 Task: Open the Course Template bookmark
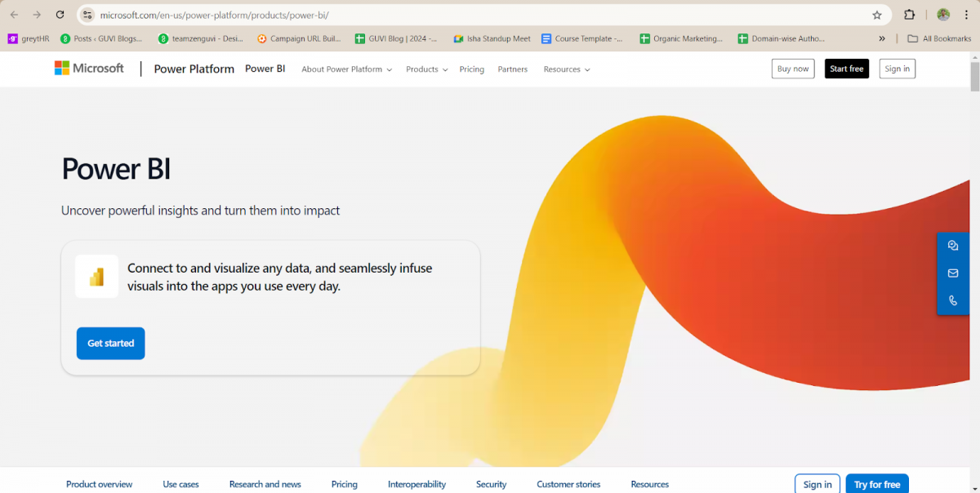point(582,38)
